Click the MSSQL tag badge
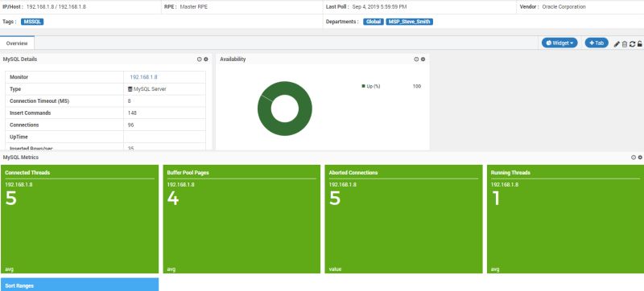 (x=32, y=22)
